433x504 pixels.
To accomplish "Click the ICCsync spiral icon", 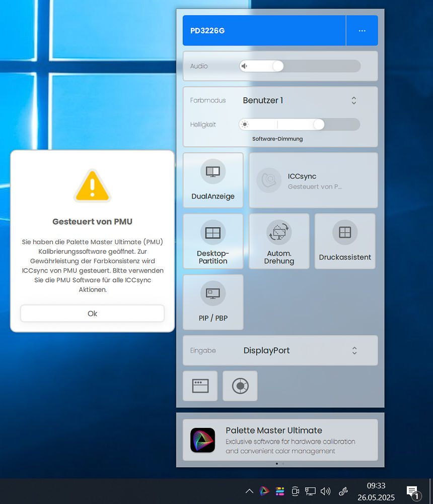I will tap(269, 180).
